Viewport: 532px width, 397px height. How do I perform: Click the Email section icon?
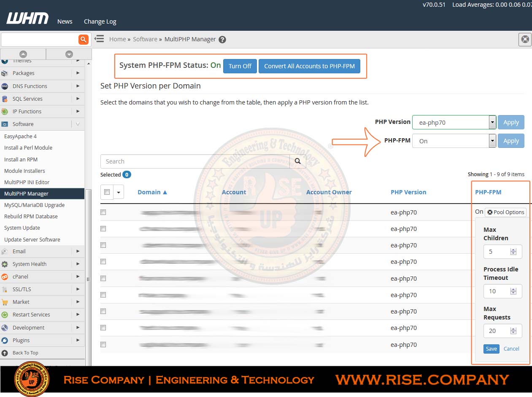point(5,252)
